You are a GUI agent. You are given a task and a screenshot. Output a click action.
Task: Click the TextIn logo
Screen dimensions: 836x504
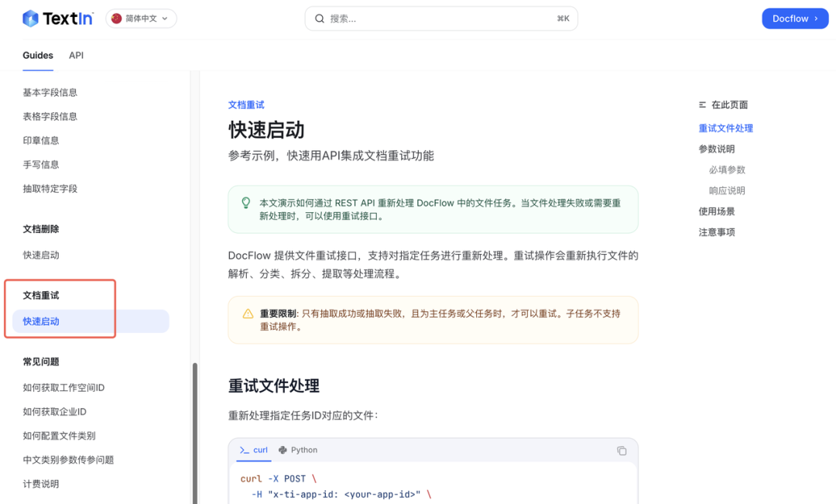coord(57,19)
